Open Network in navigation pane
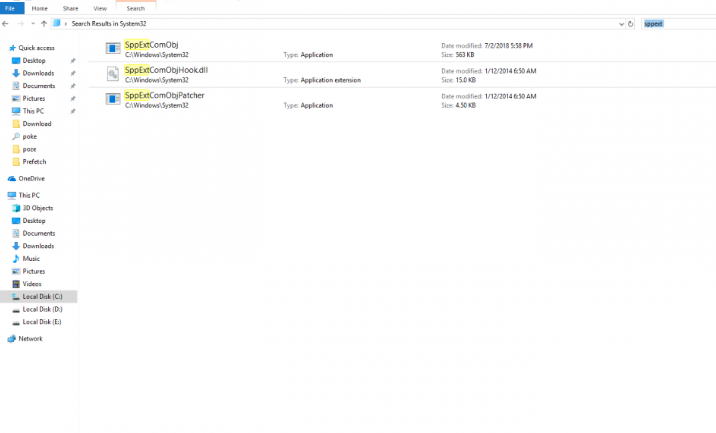Screen dimensions: 716x433 [x=31, y=339]
